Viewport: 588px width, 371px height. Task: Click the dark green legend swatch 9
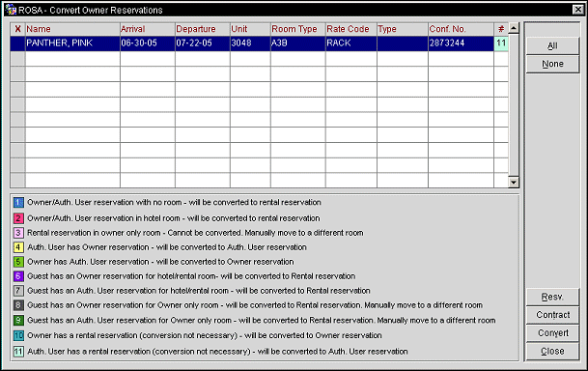tap(18, 321)
